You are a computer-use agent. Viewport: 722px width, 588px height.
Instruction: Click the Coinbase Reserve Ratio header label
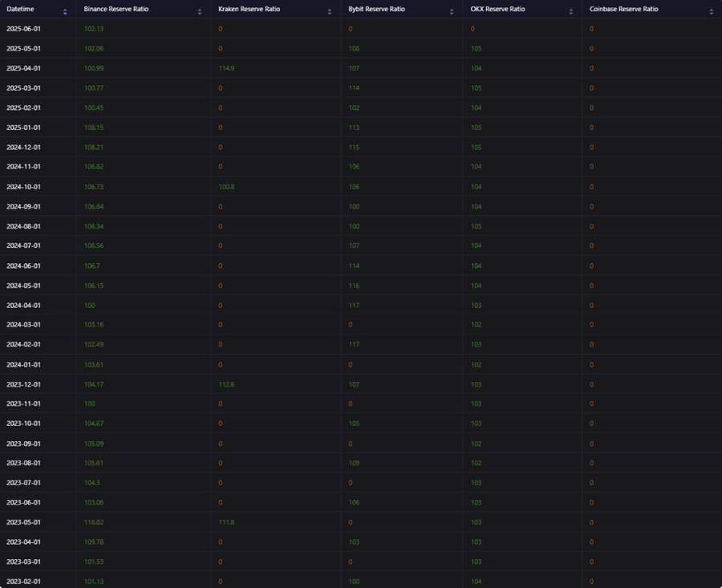624,9
